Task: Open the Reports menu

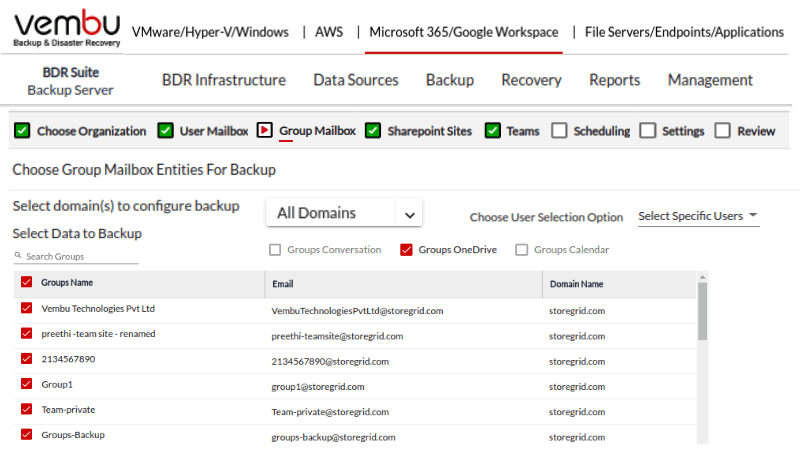Action: tap(615, 80)
